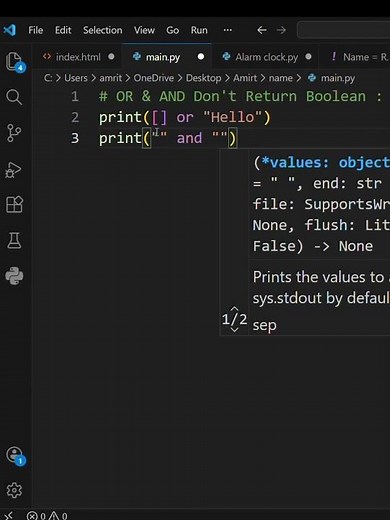Open the View menu
390x520 pixels.
pos(144,30)
